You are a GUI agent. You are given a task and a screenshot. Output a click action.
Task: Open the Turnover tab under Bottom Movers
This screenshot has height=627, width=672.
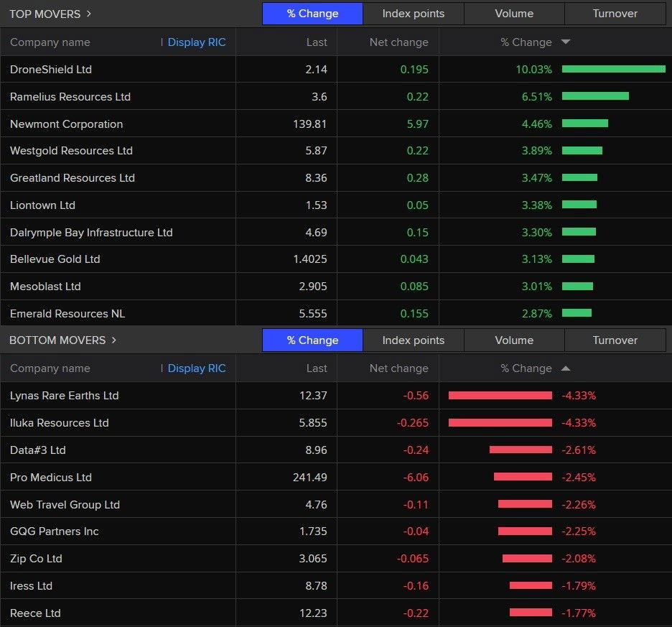click(x=615, y=340)
